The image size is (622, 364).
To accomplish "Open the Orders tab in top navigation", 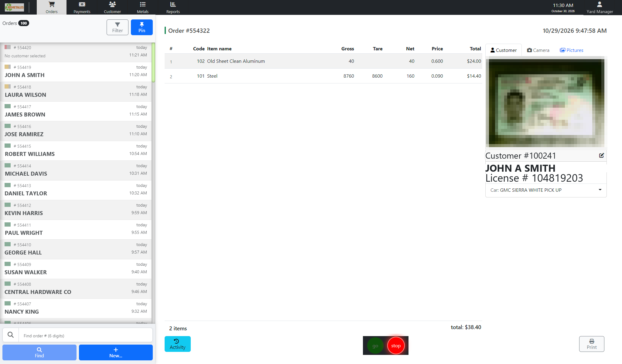I will click(x=52, y=7).
